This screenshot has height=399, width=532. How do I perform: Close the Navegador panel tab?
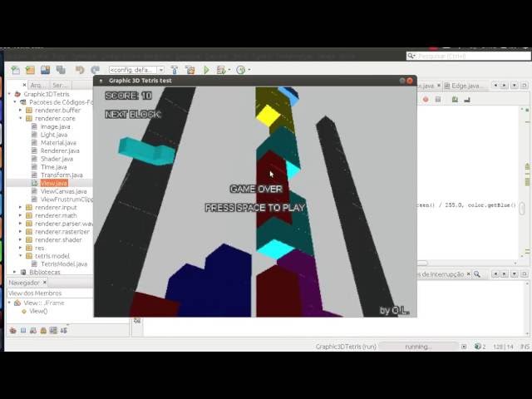click(44, 283)
